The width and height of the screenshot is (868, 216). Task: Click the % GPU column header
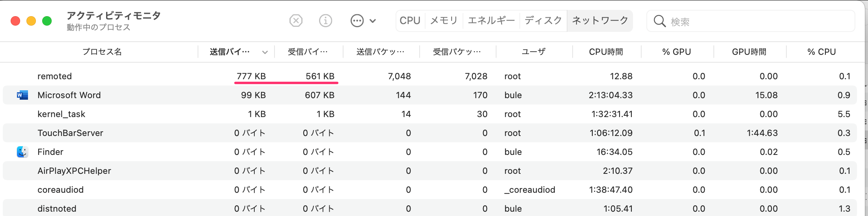coord(676,52)
